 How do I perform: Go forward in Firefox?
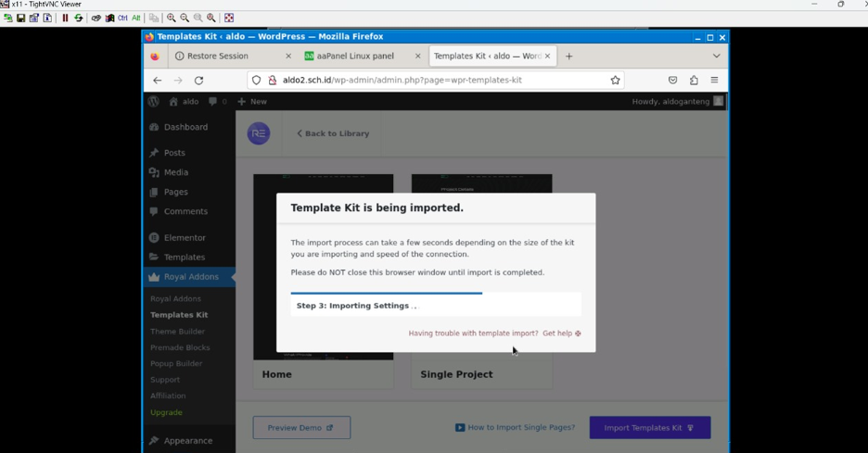point(178,81)
